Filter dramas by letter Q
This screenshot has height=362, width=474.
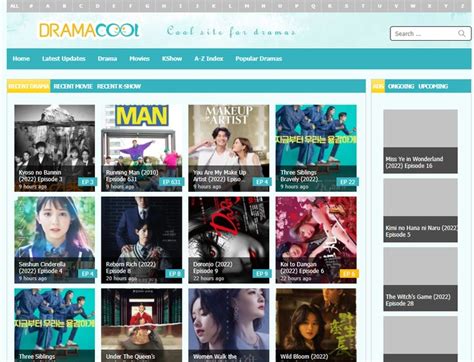[313, 6]
